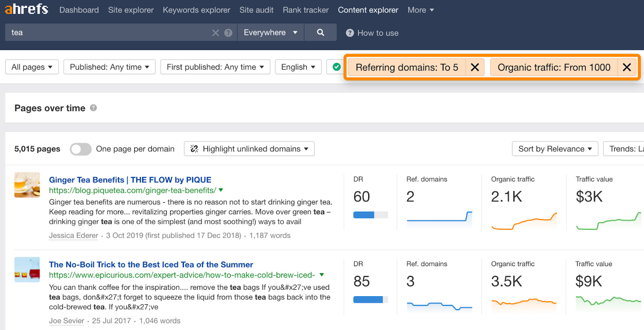The width and height of the screenshot is (644, 330).
Task: Select Content explorer tab
Action: point(368,10)
